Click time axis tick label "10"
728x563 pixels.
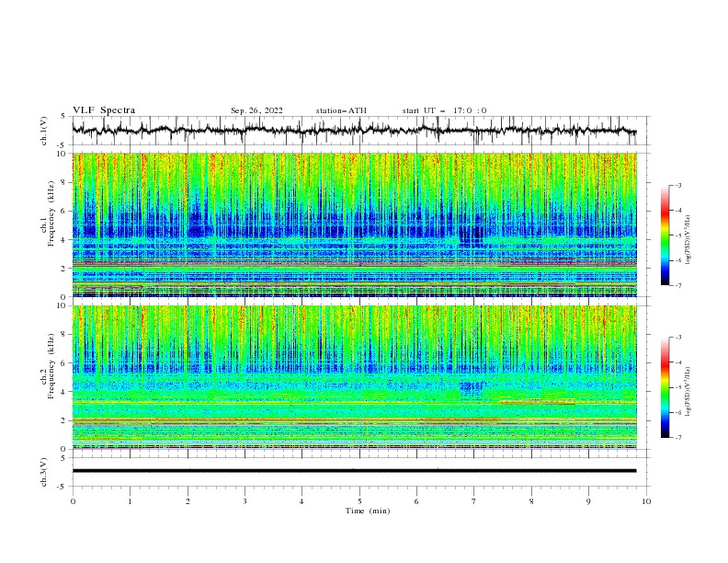tap(646, 501)
